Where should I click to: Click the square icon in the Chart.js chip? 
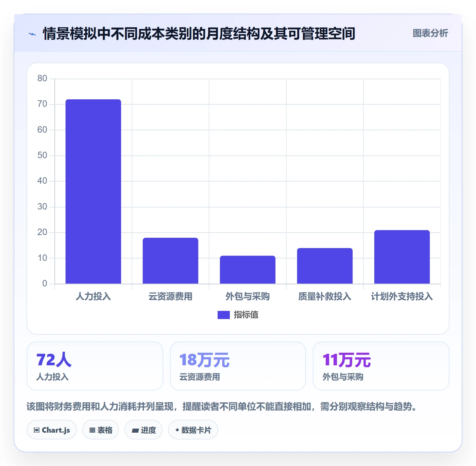(37, 430)
